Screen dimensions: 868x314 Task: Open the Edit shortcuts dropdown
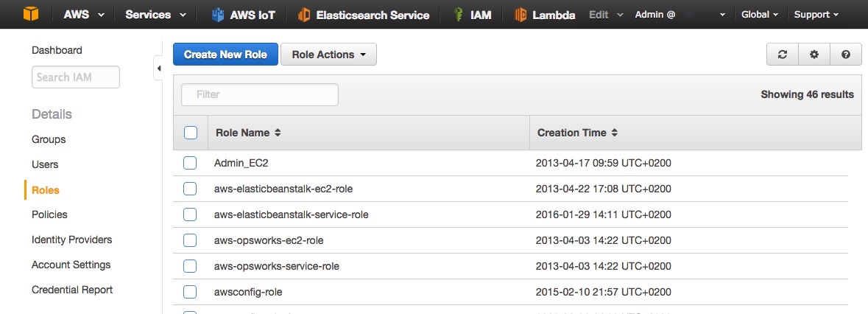(x=606, y=15)
